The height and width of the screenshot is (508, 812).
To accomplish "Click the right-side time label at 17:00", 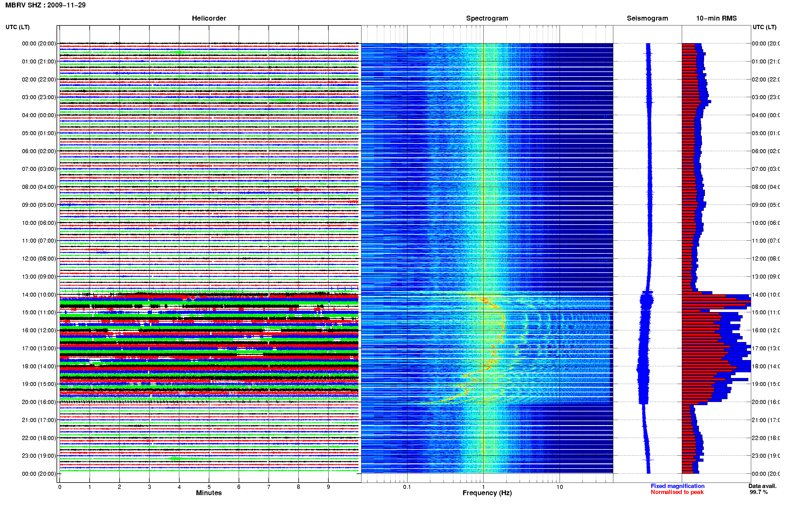I will pyautogui.click(x=766, y=348).
